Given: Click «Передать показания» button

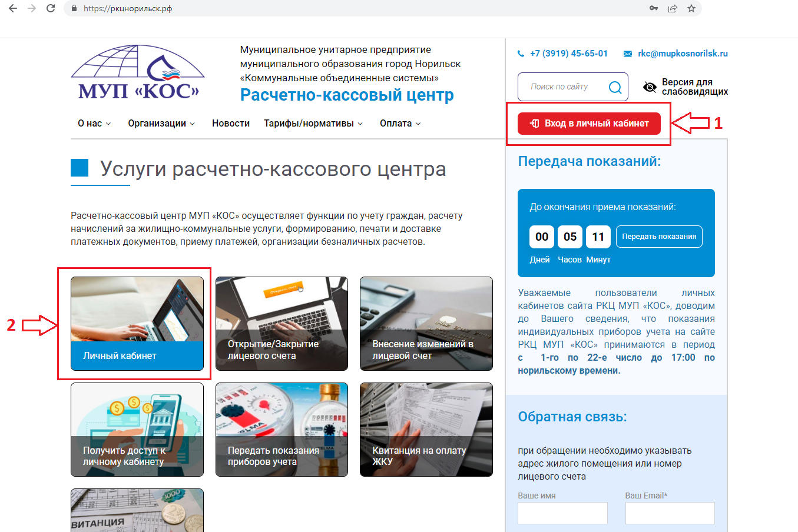Looking at the screenshot, I should point(659,237).
